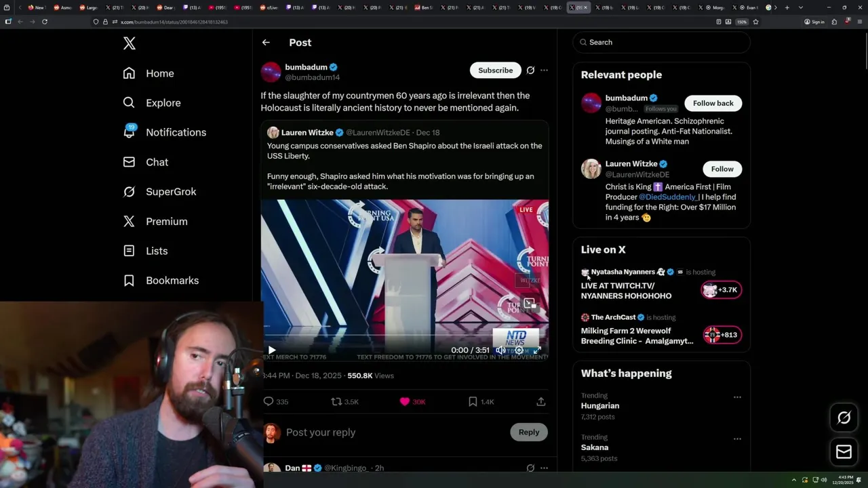
Task: Click Grok icon beside Subscribe button
Action: coord(530,70)
